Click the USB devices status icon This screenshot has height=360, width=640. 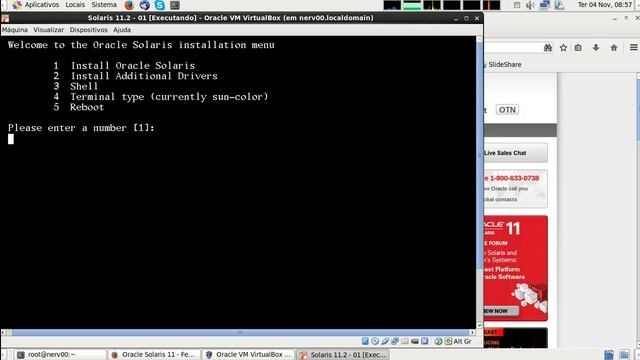(x=385, y=341)
